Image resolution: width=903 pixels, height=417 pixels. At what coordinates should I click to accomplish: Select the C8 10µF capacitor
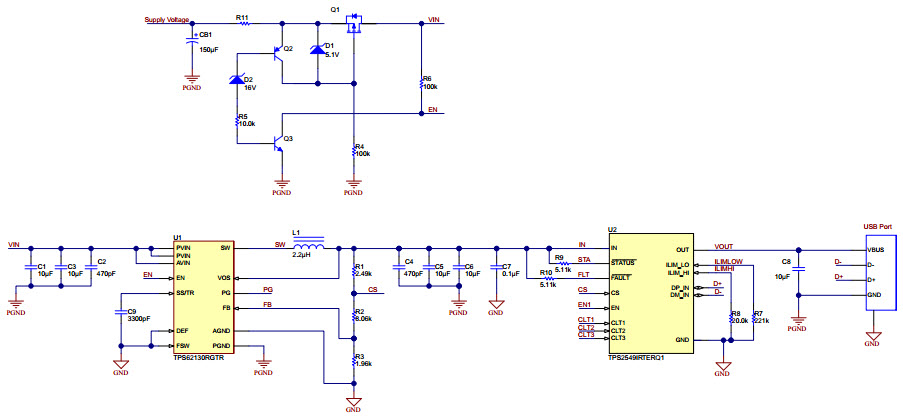(797, 268)
